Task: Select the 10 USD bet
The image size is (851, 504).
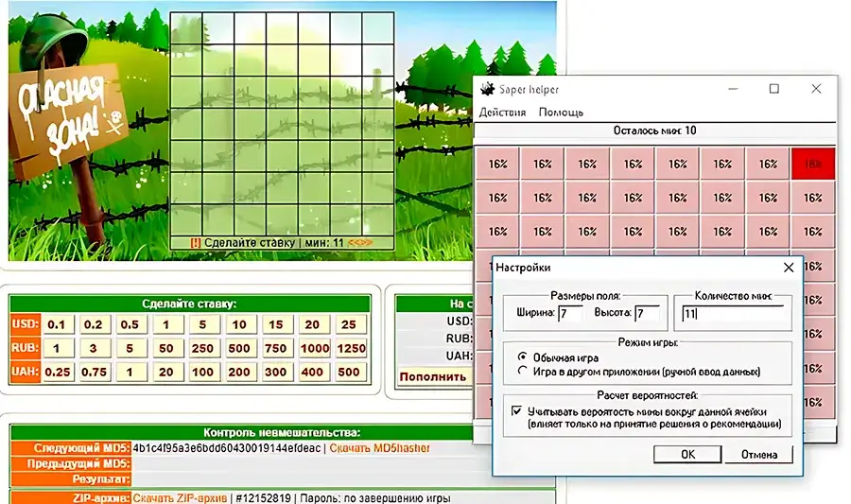Action: (239, 324)
